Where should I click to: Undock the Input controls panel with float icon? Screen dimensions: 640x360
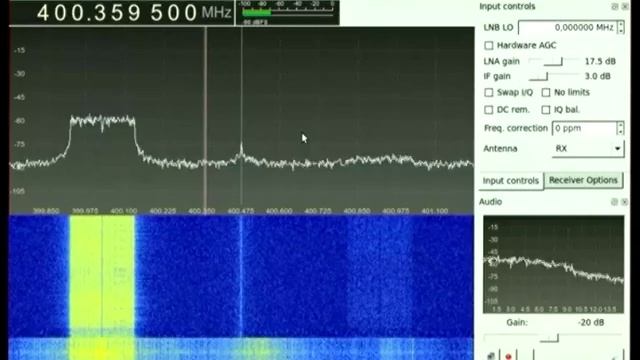pyautogui.click(x=615, y=7)
